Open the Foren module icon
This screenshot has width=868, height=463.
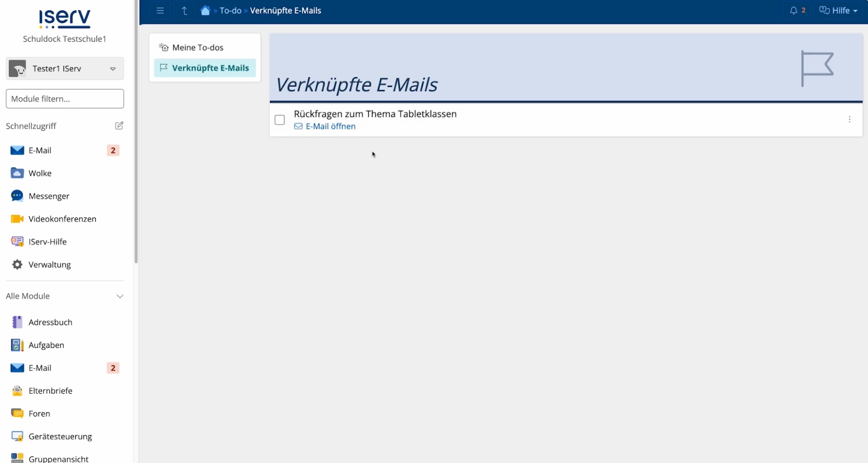pyautogui.click(x=18, y=413)
